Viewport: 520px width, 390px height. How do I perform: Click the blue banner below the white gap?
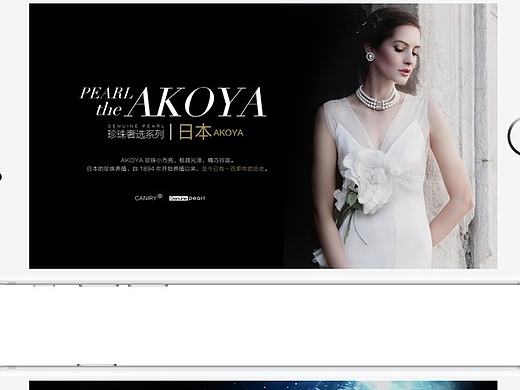coord(263,385)
